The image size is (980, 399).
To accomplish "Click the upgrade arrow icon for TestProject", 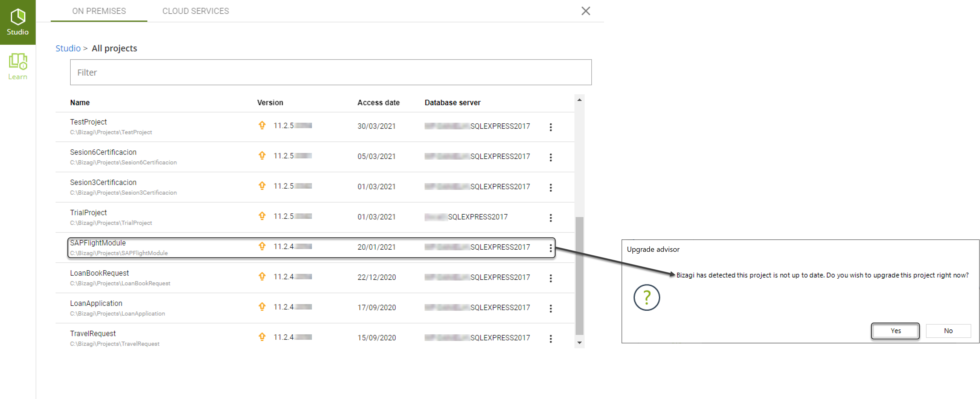I will tap(262, 125).
